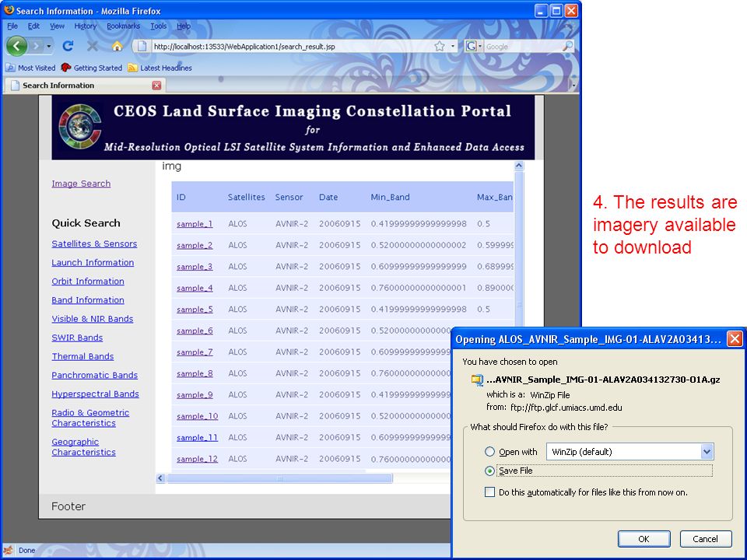Screen dimensions: 747x560
Task: Click Cancel in the download dialog
Action: (706, 538)
